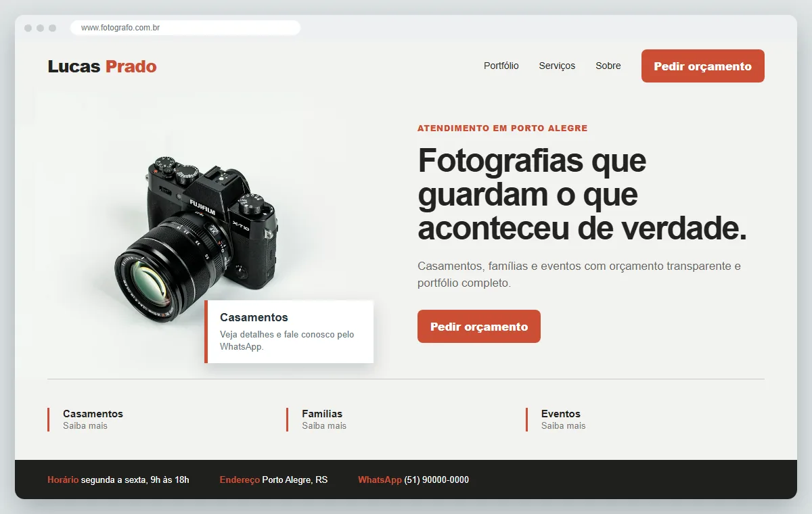Click the Casamentos, famílias e eventos subtitle
Viewport: 812px width, 514px height.
coord(579,275)
